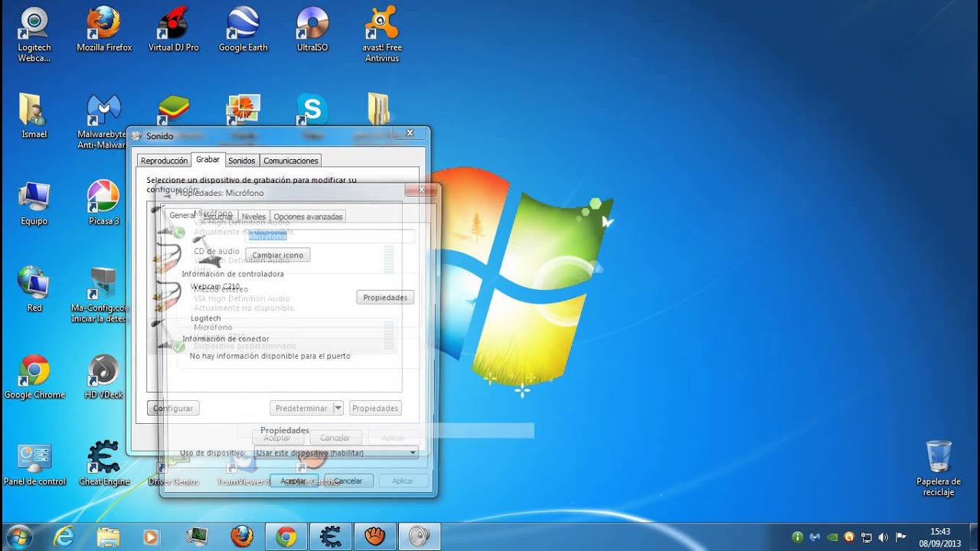Screen dimensions: 980x551
Task: Open Windows Explorer folder on the taskbar
Action: click(109, 537)
